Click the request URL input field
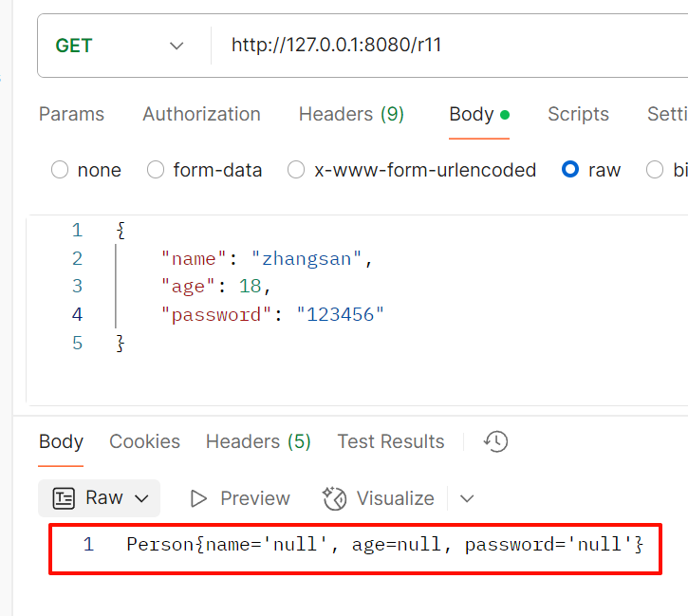The image size is (688, 616). point(450,45)
